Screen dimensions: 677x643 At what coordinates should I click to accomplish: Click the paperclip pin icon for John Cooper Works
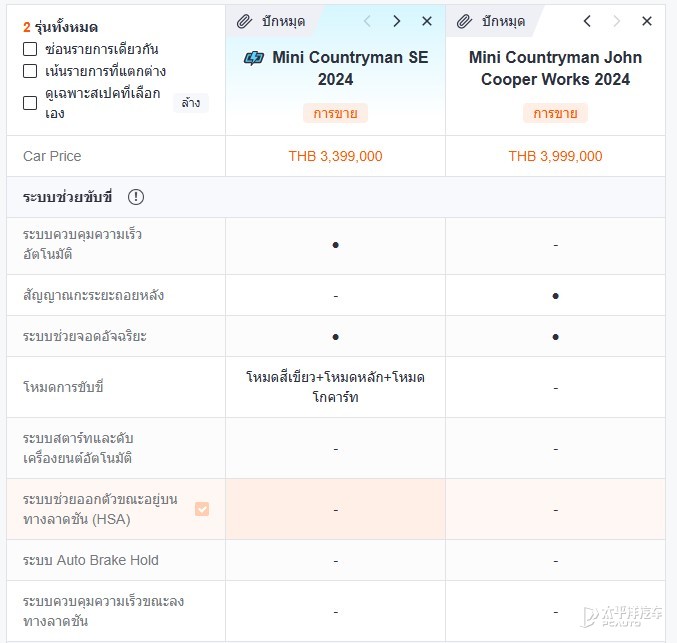(465, 21)
